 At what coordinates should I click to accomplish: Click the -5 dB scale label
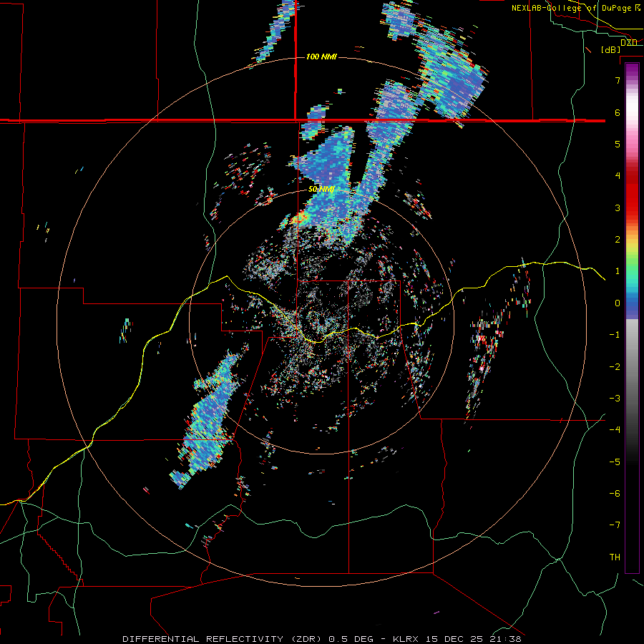coord(615,462)
